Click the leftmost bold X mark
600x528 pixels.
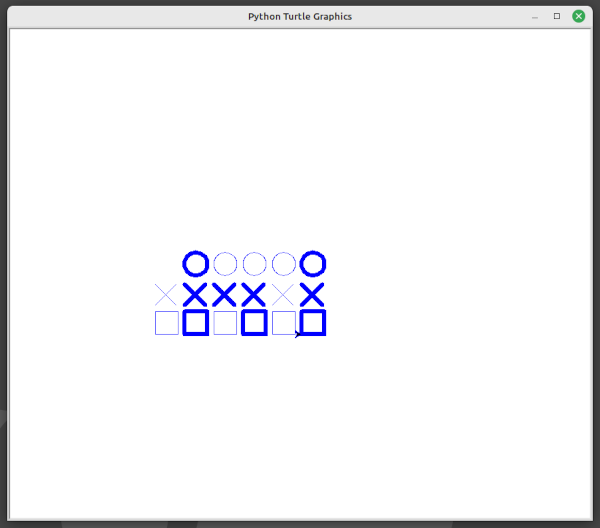196,294
